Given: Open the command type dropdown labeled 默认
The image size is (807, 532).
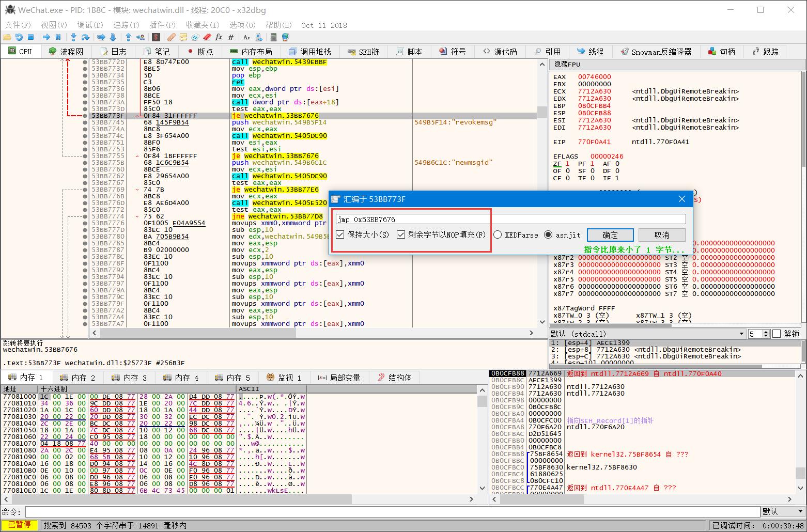Looking at the screenshot, I should point(782,511).
